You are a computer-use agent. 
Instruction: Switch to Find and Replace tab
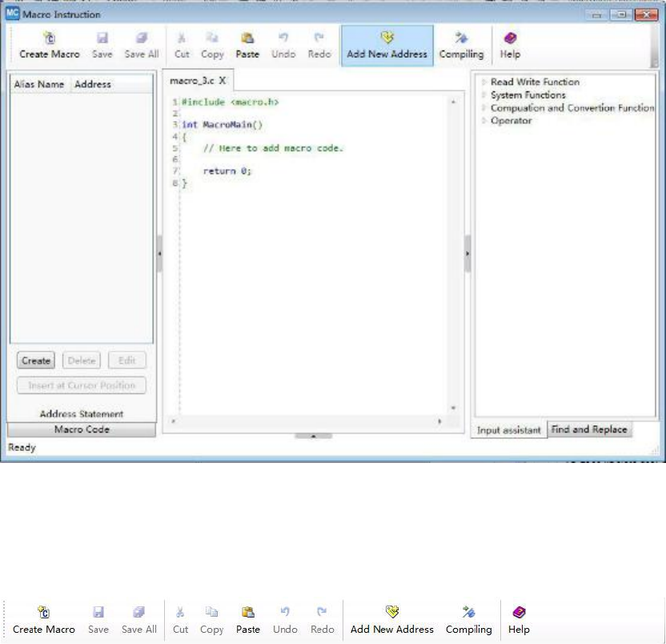coord(589,429)
